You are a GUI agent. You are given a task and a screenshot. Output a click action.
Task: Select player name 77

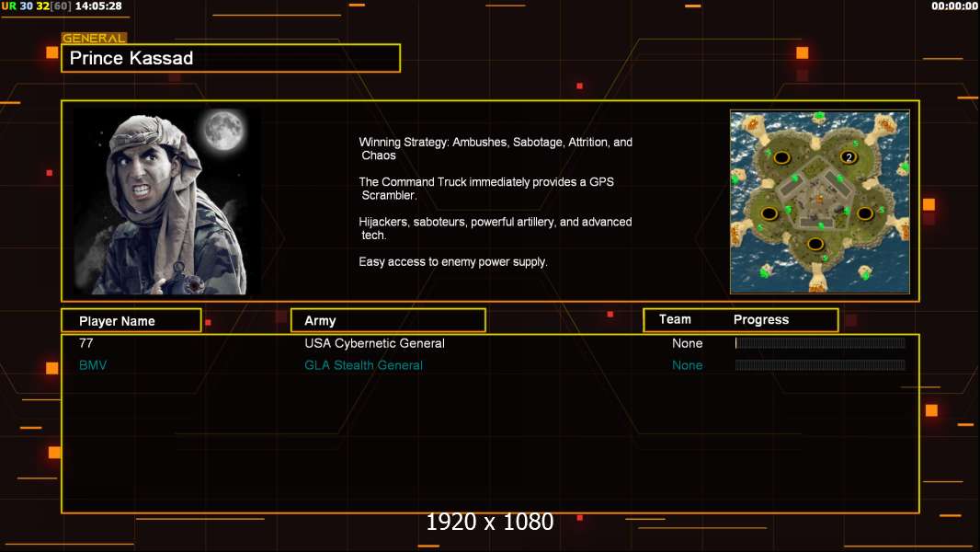(86, 343)
